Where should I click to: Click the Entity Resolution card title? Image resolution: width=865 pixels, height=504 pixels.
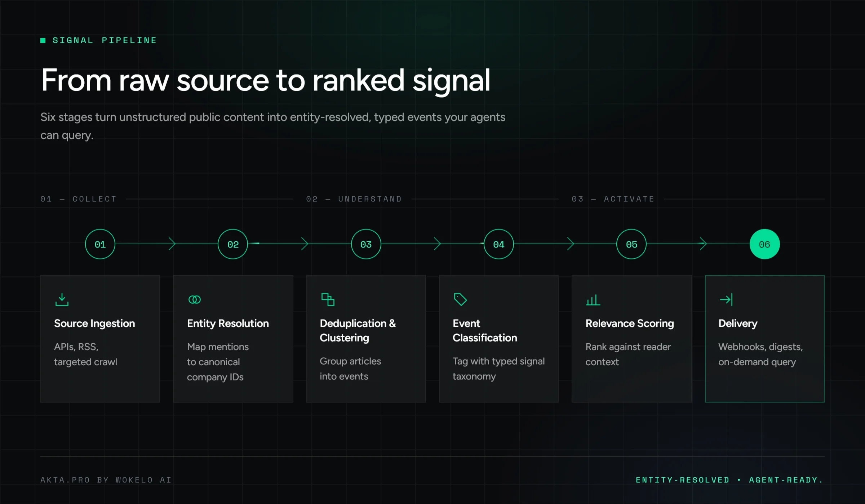[228, 324]
